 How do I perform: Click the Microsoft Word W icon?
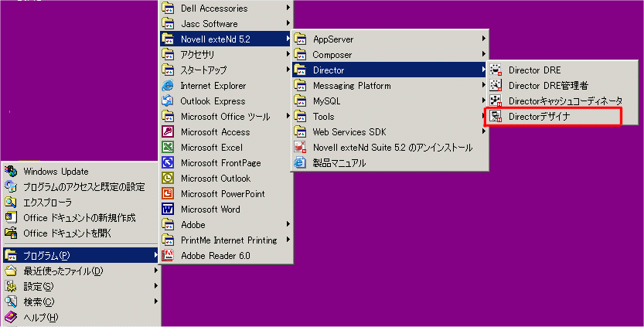pos(168,209)
